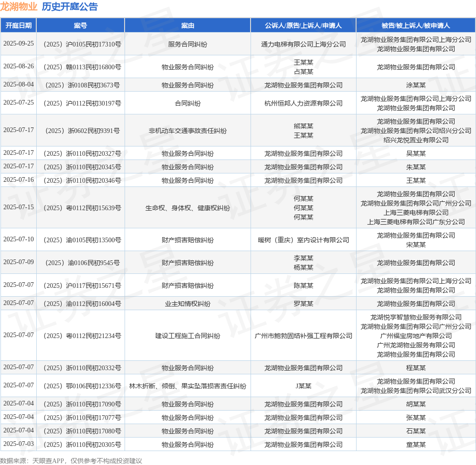476x465 pixels.
Task: Click plaintiff 广州市鲍勃固结补强工程有限公司
Action: tap(303, 336)
